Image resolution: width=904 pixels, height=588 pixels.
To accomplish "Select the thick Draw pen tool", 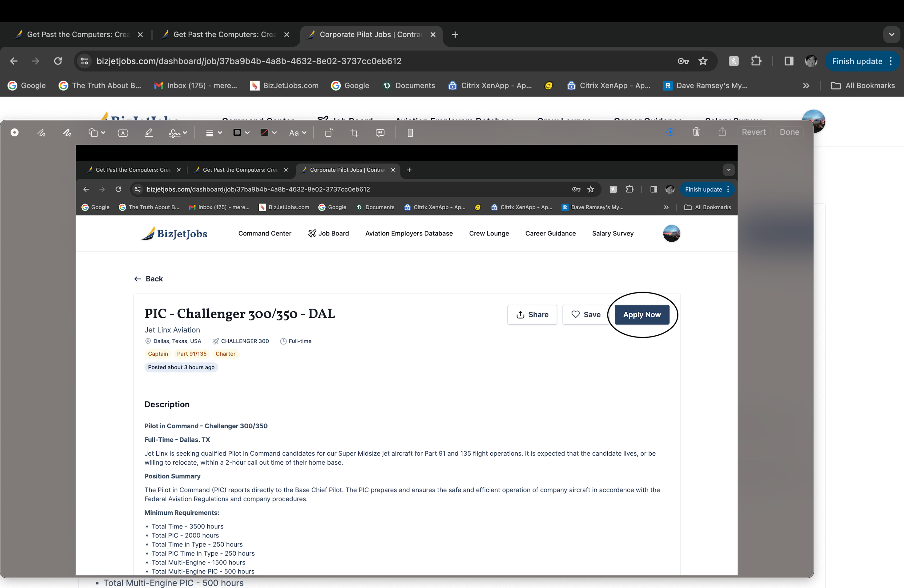I will tap(67, 133).
